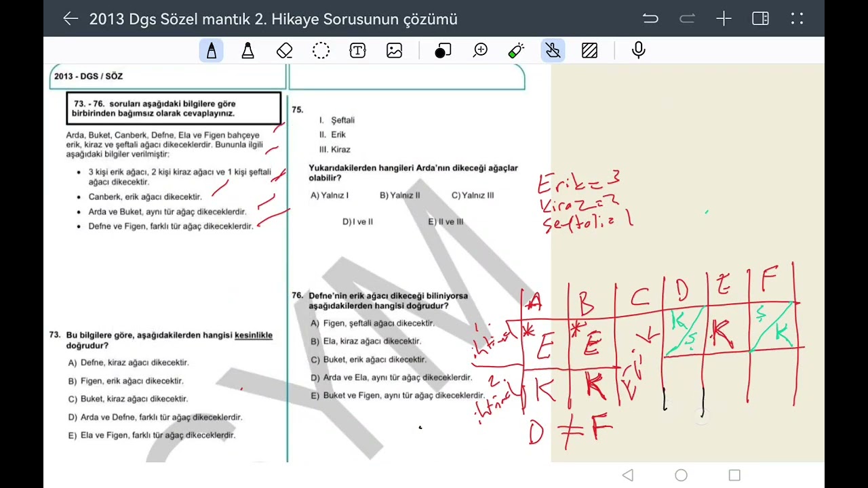Tap the note title text
Image resolution: width=868 pixels, height=488 pixels.
click(273, 19)
